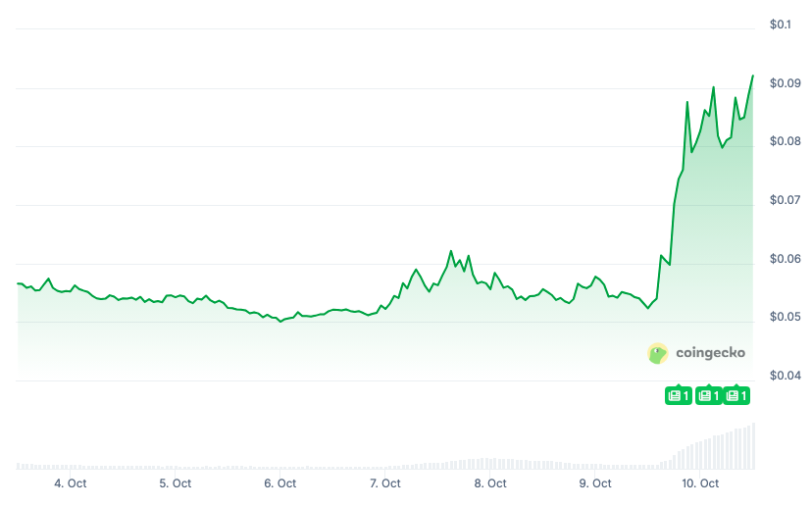812x507 pixels.
Task: Select the 10. Oct date label
Action: (x=700, y=483)
